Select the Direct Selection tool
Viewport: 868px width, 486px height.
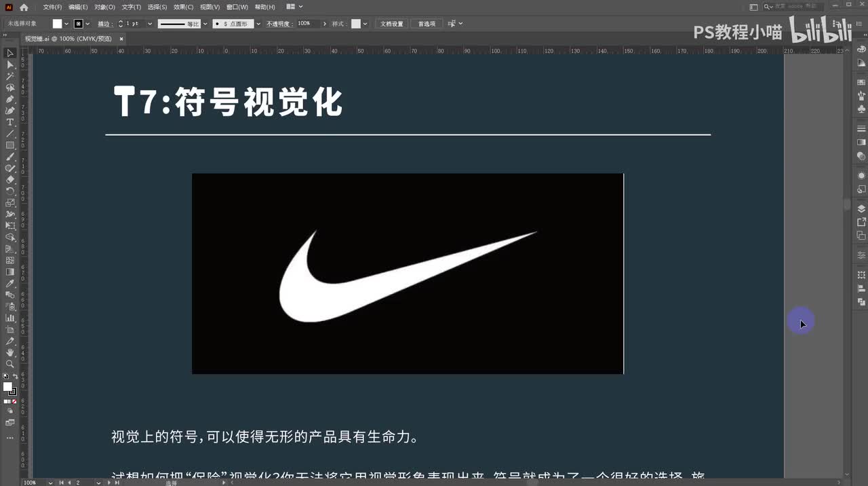tap(10, 64)
